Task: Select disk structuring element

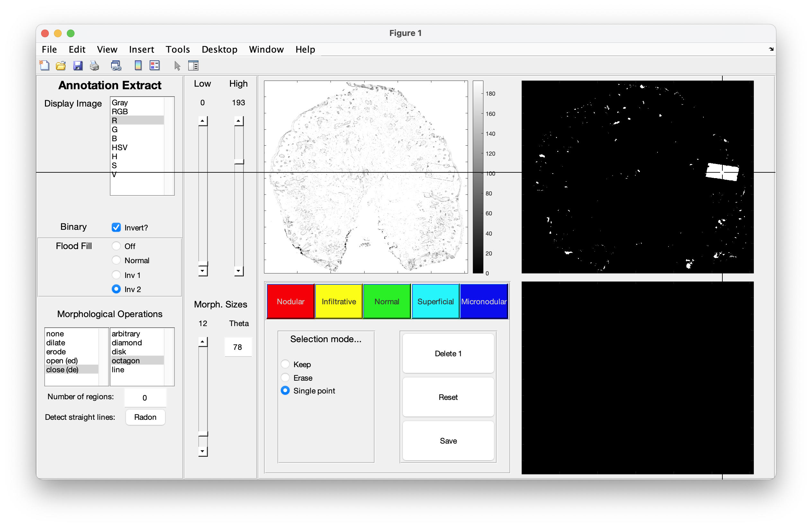Action: (x=137, y=351)
